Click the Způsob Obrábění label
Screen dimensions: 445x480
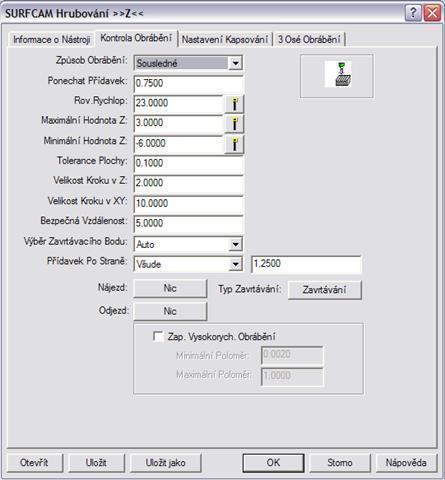(x=92, y=61)
